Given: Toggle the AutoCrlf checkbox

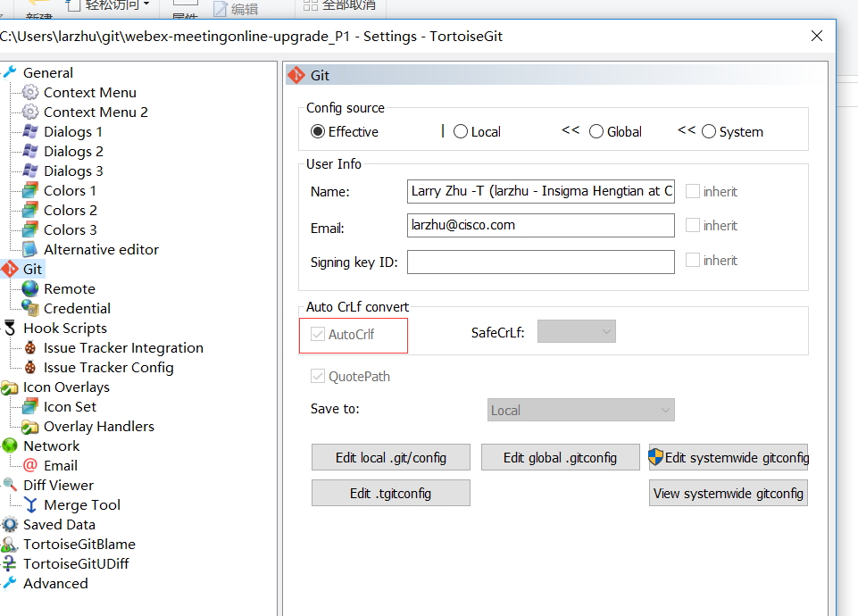Looking at the screenshot, I should click(318, 334).
